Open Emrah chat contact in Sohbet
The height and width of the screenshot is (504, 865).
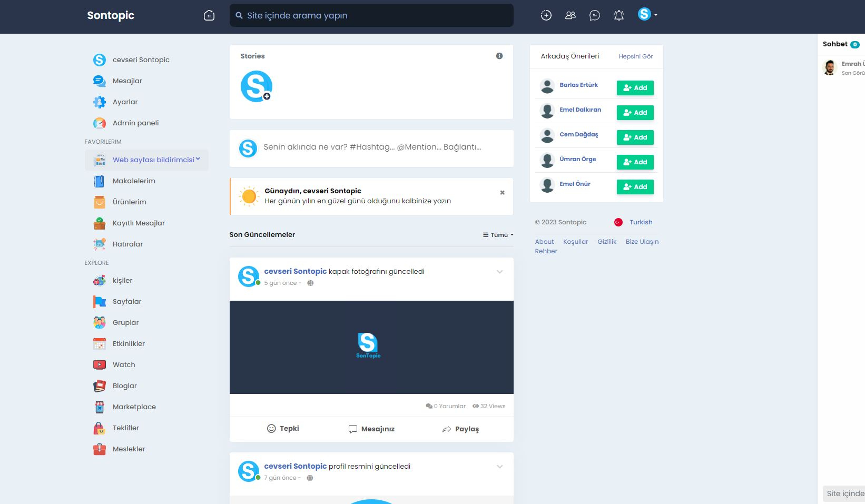tap(843, 68)
